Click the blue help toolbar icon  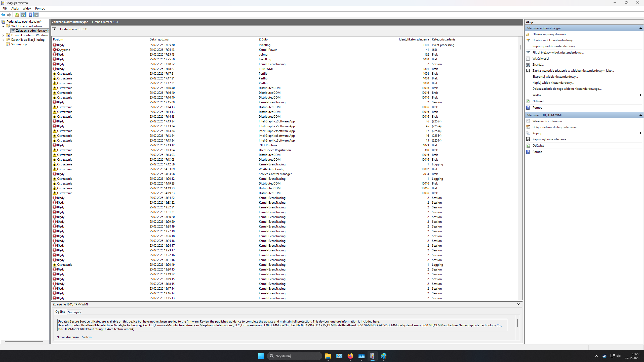point(30,15)
